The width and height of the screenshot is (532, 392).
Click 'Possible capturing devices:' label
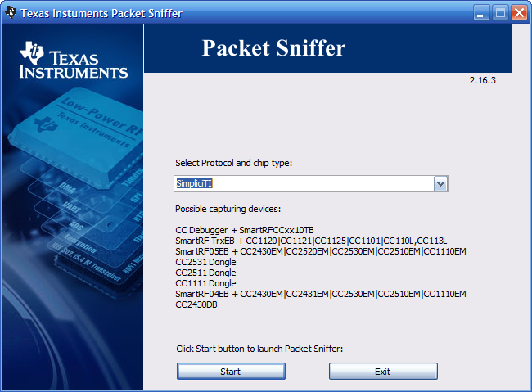tap(228, 209)
